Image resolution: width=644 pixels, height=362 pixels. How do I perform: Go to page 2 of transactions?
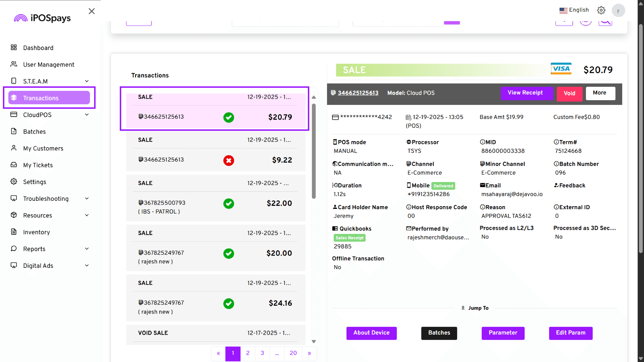point(248,353)
